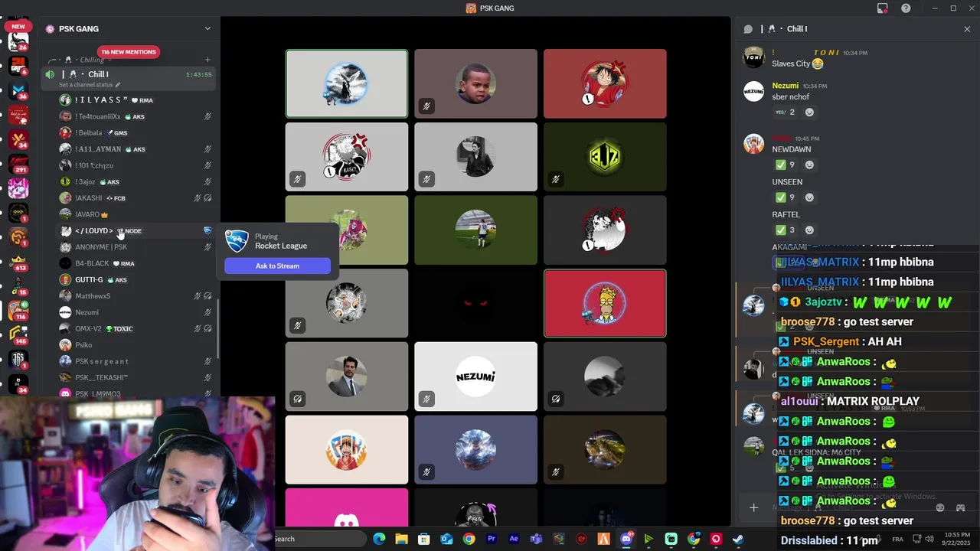
Task: Add reaction beside NEWDAWN checkmark count
Action: pos(809,165)
